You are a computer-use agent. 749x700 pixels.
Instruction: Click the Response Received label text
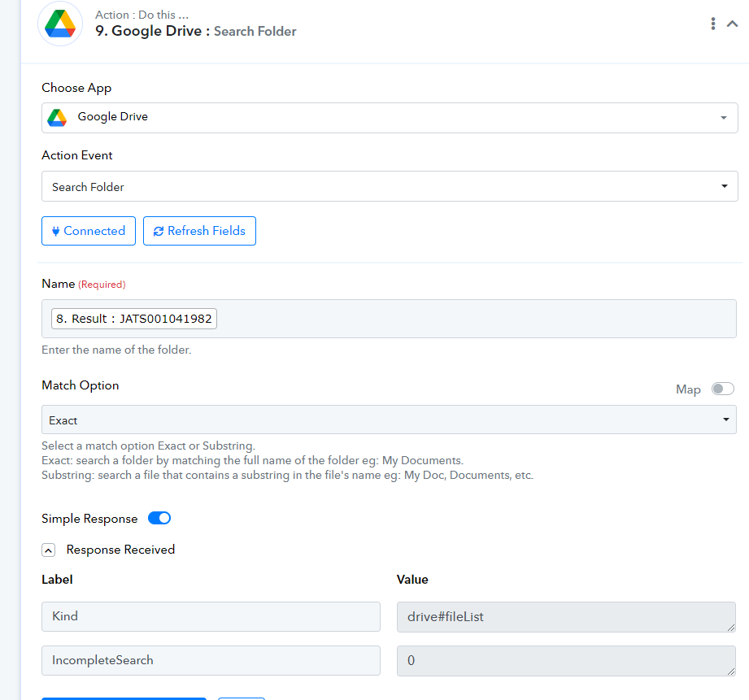click(x=120, y=550)
